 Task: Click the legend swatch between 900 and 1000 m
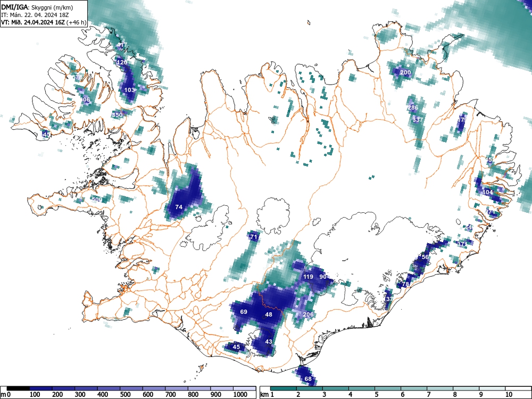(222, 388)
